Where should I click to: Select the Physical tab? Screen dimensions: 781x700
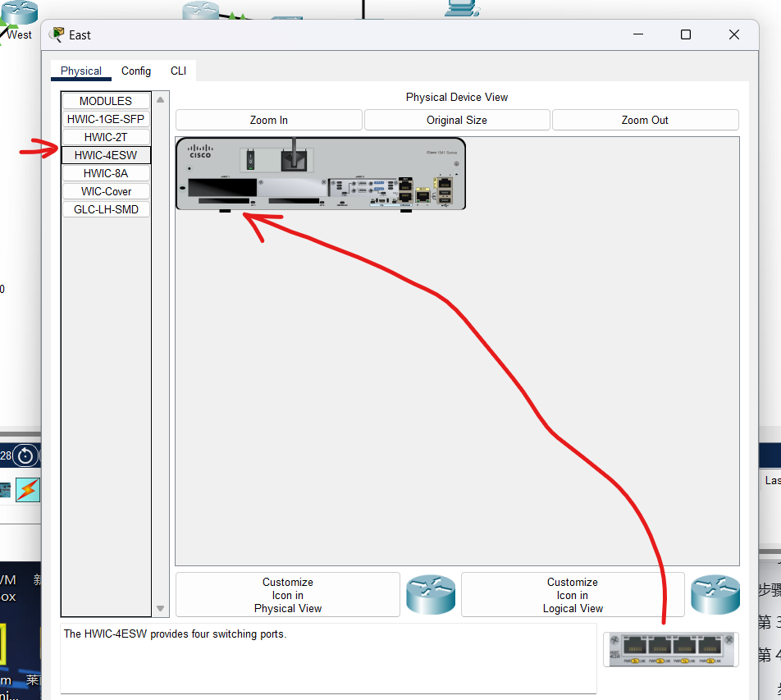pyautogui.click(x=80, y=71)
